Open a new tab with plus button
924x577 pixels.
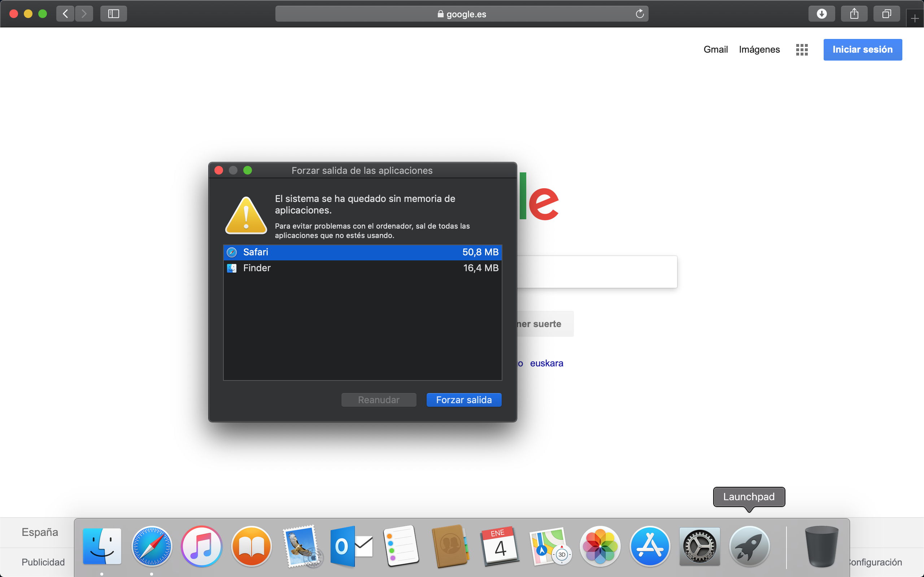pos(915,18)
